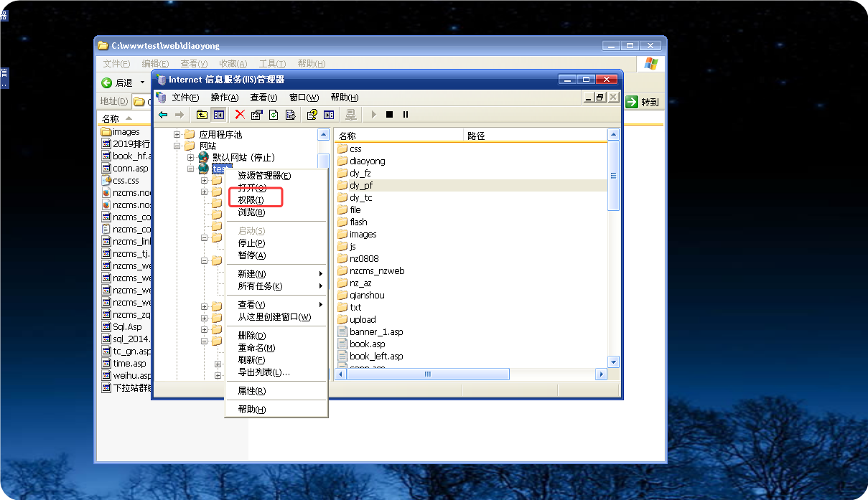
Task: Open the Back button dropdown arrow in Explorer
Action: click(x=142, y=82)
